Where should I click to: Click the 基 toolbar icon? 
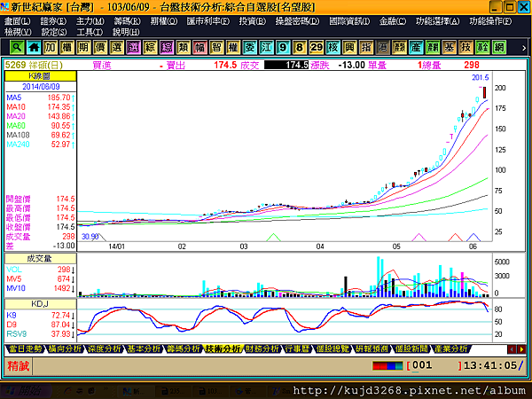click(x=450, y=47)
